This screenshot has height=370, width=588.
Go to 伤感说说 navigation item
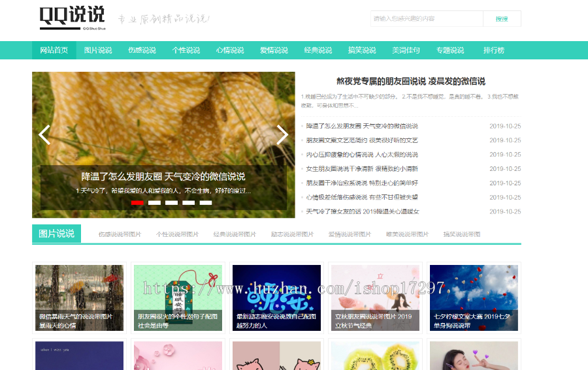coord(142,50)
